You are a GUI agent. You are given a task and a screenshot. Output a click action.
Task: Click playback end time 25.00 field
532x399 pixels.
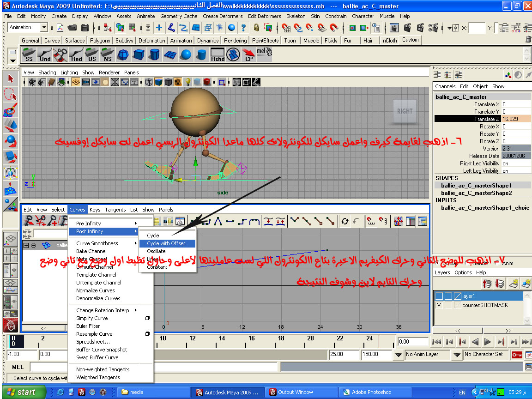click(344, 354)
